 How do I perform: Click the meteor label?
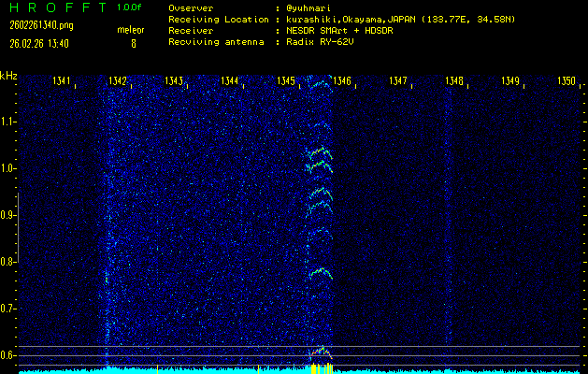pyautogui.click(x=131, y=30)
